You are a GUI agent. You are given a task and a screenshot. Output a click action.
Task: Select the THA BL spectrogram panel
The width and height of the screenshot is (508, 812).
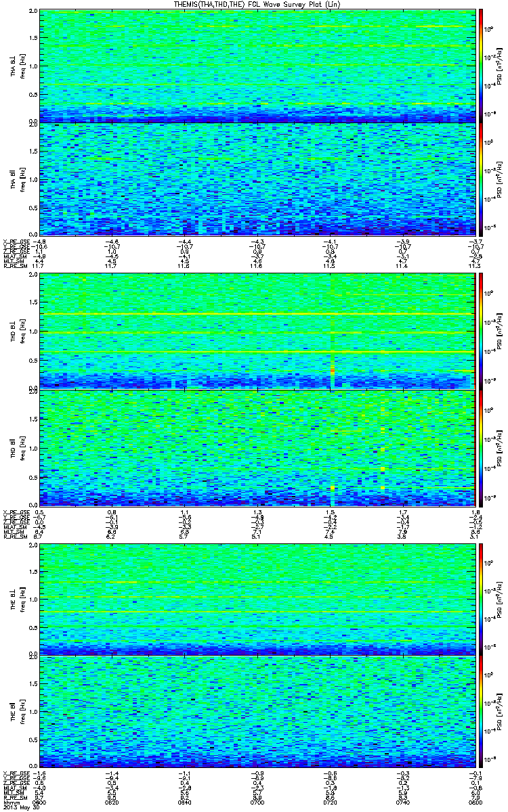pyautogui.click(x=257, y=66)
